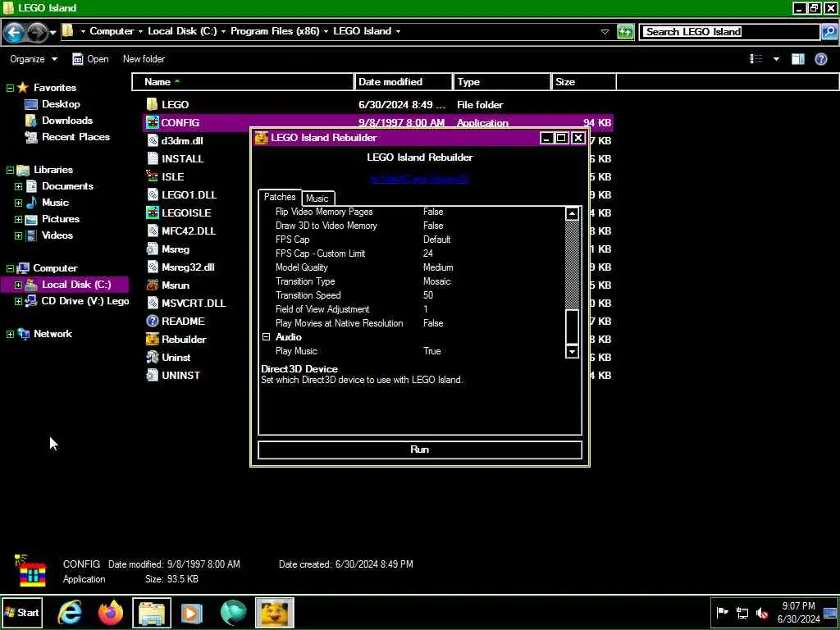Click the Search LEGO Island input field
The image size is (840, 630).
[729, 32]
